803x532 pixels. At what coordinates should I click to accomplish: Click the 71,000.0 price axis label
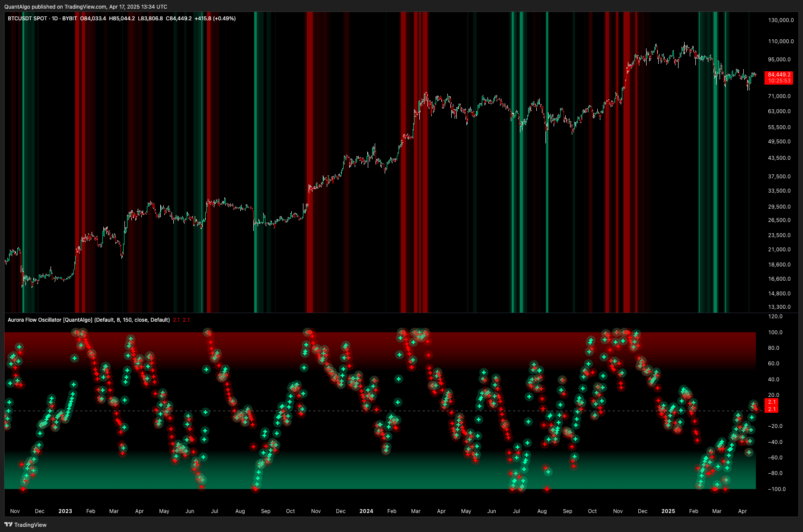(779, 96)
